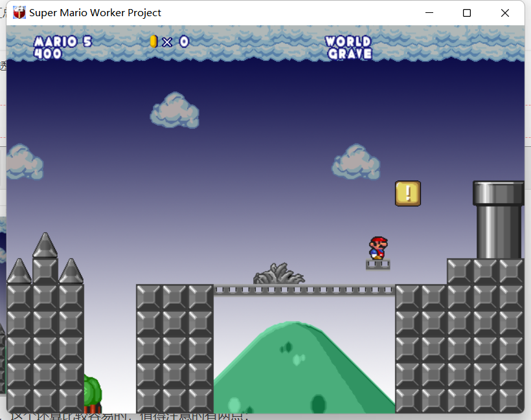The width and height of the screenshot is (531, 420).
Task: Click the yellow exclamation mark block
Action: point(408,193)
